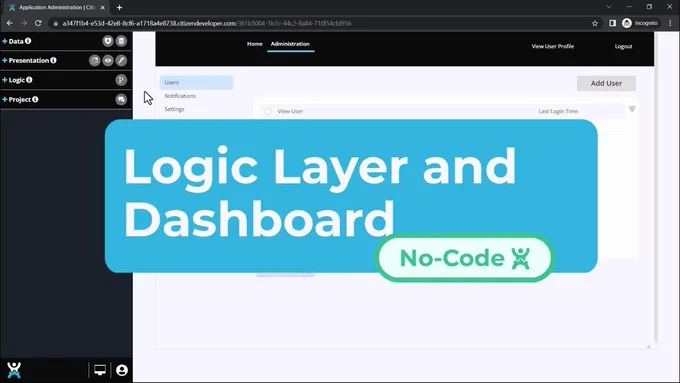Image resolution: width=680 pixels, height=383 pixels.
Task: Open the Presentation brush style icon
Action: pos(121,60)
